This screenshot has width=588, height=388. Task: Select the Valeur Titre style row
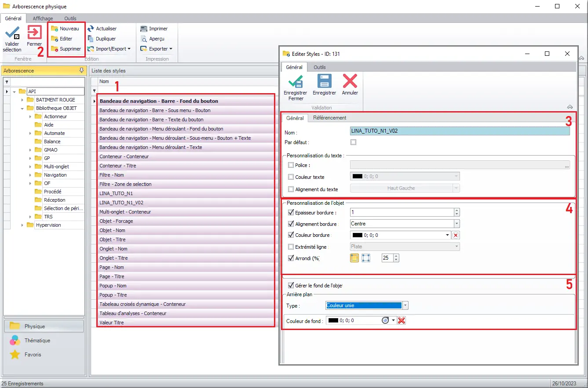186,323
